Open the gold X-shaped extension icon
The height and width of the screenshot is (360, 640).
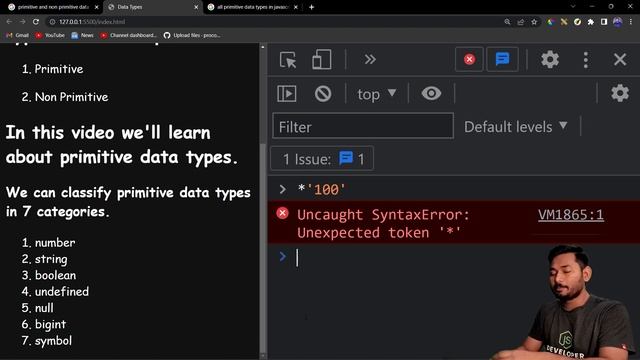564,22
